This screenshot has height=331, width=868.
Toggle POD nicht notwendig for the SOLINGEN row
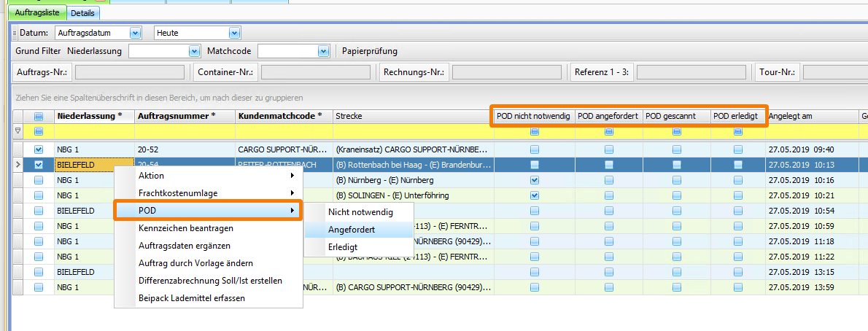tap(535, 195)
